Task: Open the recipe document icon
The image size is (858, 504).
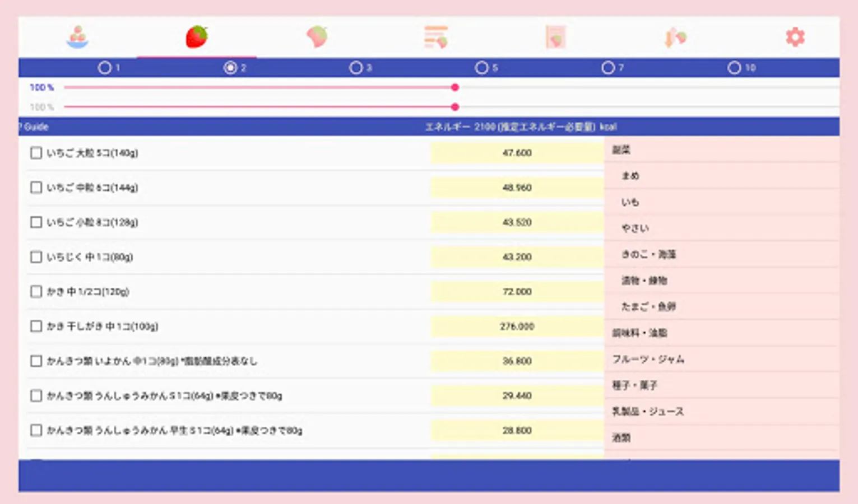Action: 556,36
